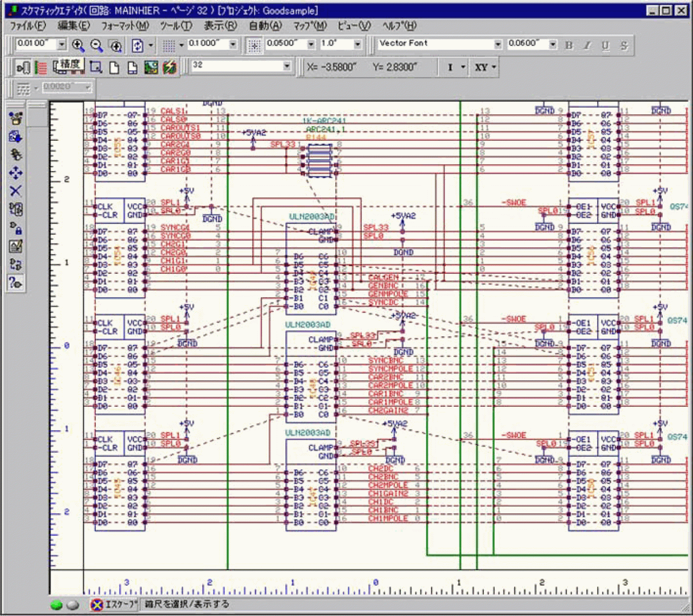This screenshot has height=616, width=693.
Task: Click the lightning bolt board icon
Action: tap(170, 67)
